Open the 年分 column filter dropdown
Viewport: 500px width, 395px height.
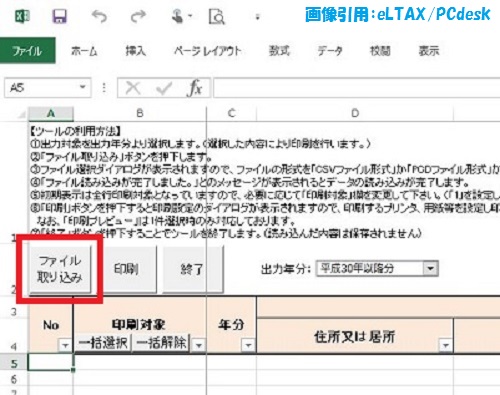[x=248, y=345]
